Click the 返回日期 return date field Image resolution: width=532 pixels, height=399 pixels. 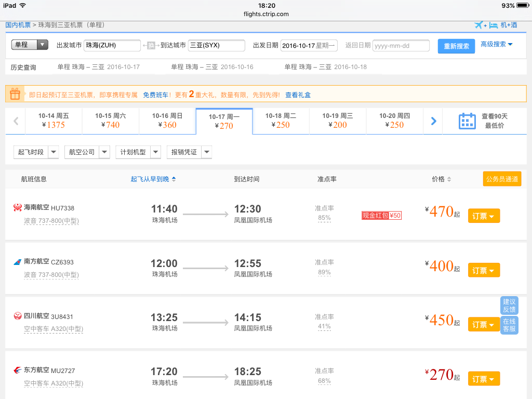click(401, 46)
